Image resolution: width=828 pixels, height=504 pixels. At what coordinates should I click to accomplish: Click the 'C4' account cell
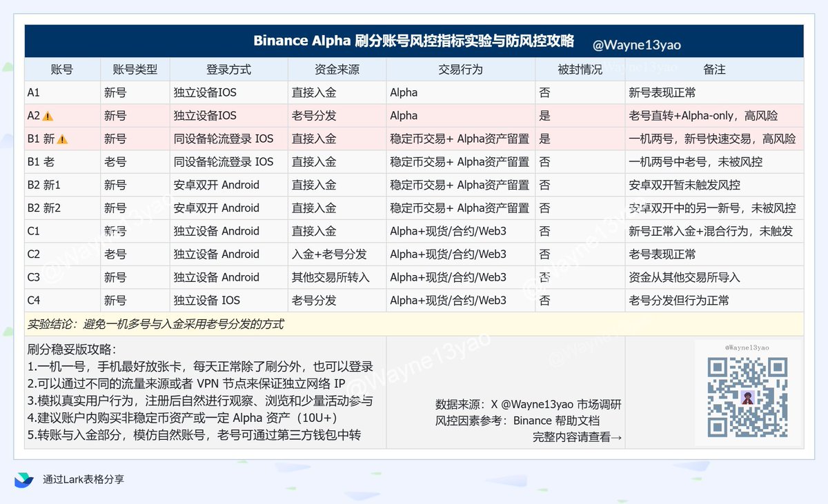coord(62,301)
